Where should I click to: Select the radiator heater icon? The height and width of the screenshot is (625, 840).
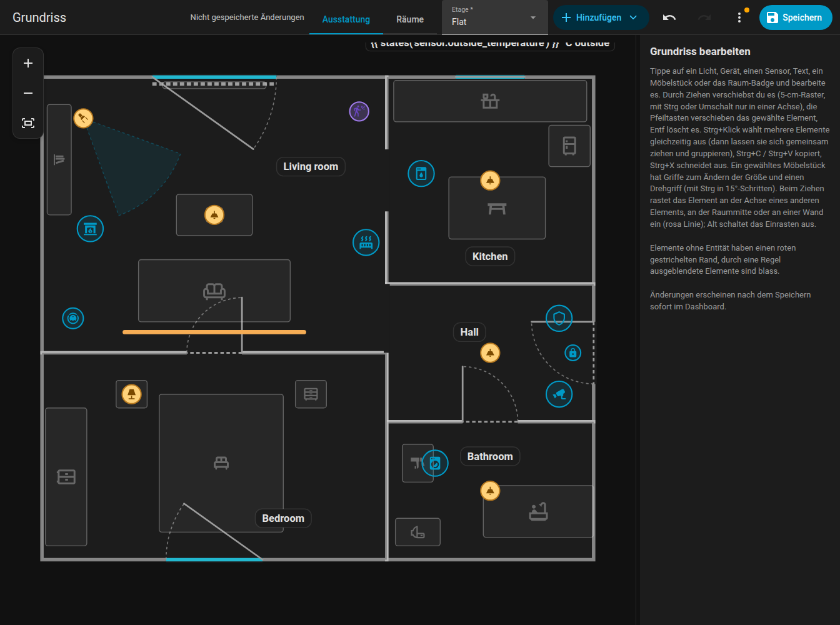(366, 242)
